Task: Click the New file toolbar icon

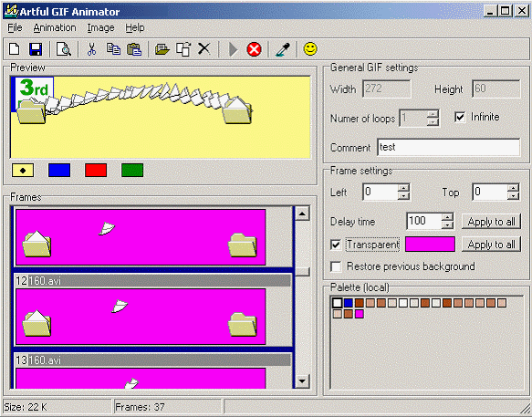Action: point(15,49)
